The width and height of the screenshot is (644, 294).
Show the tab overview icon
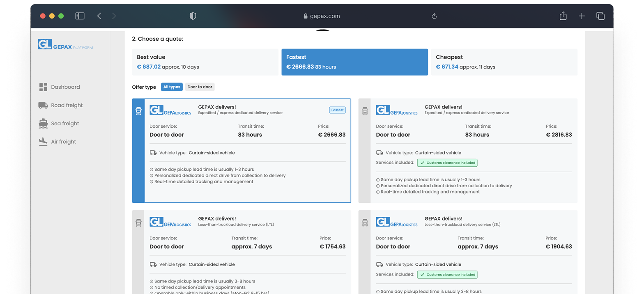click(600, 16)
